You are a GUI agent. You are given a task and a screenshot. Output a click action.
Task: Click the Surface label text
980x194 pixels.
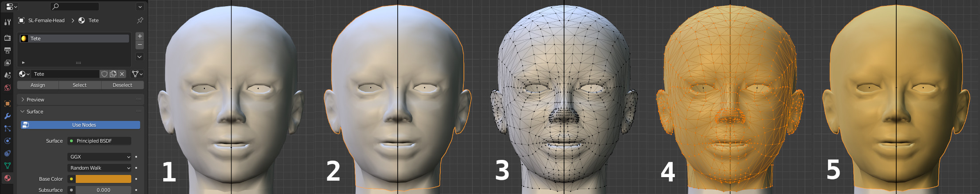click(x=55, y=141)
